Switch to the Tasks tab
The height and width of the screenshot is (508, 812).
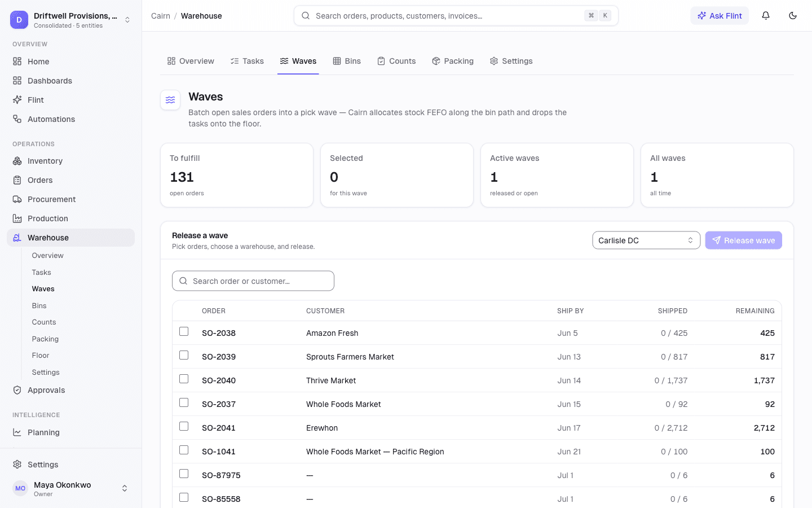coord(247,61)
